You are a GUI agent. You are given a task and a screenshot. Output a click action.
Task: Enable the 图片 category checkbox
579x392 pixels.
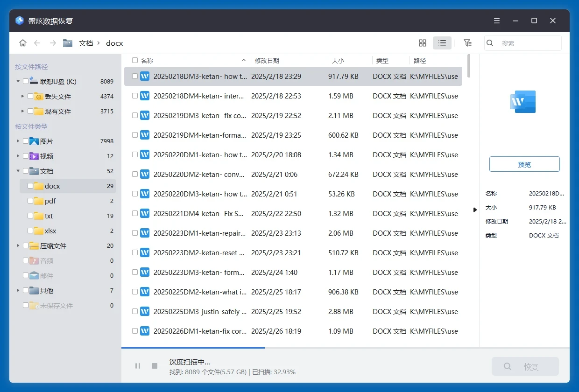(26, 141)
